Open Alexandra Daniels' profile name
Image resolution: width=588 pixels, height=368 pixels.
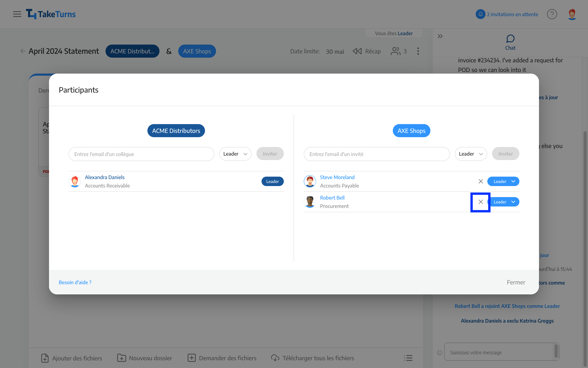105,177
